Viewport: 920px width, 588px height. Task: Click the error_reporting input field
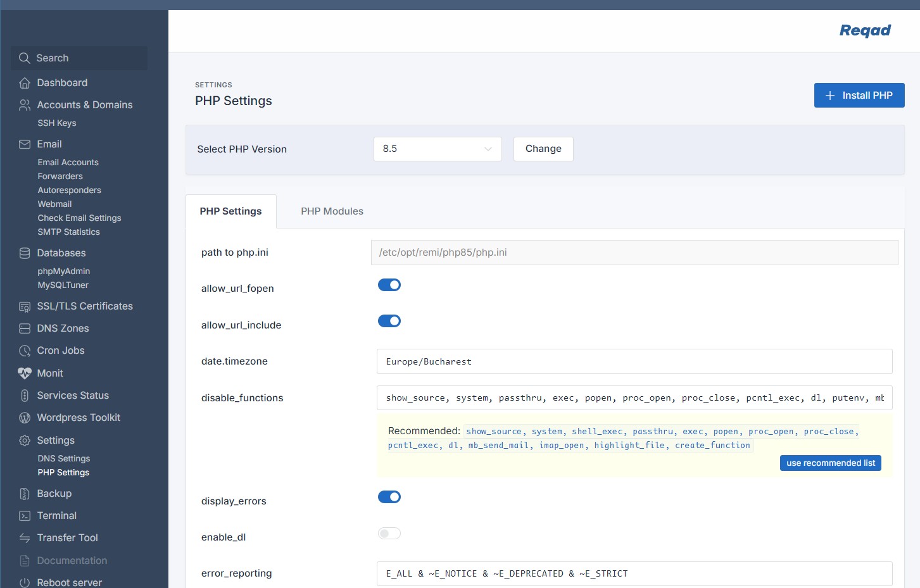click(x=634, y=574)
